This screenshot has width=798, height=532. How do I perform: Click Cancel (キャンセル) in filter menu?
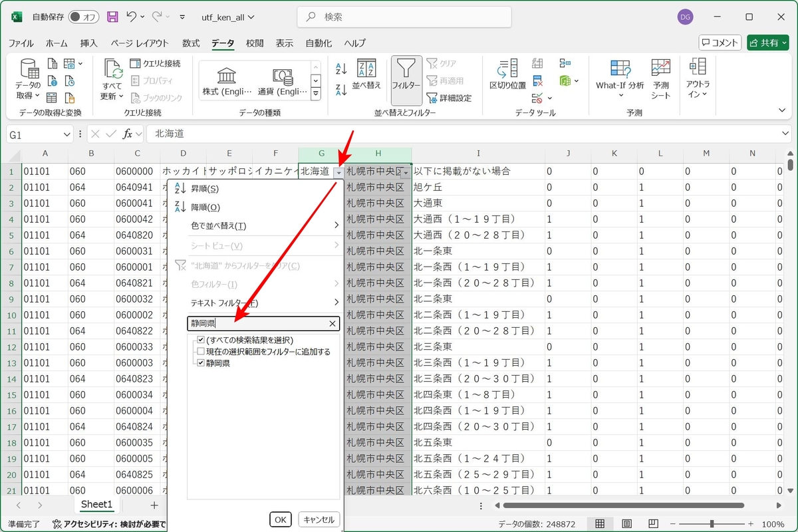(319, 519)
